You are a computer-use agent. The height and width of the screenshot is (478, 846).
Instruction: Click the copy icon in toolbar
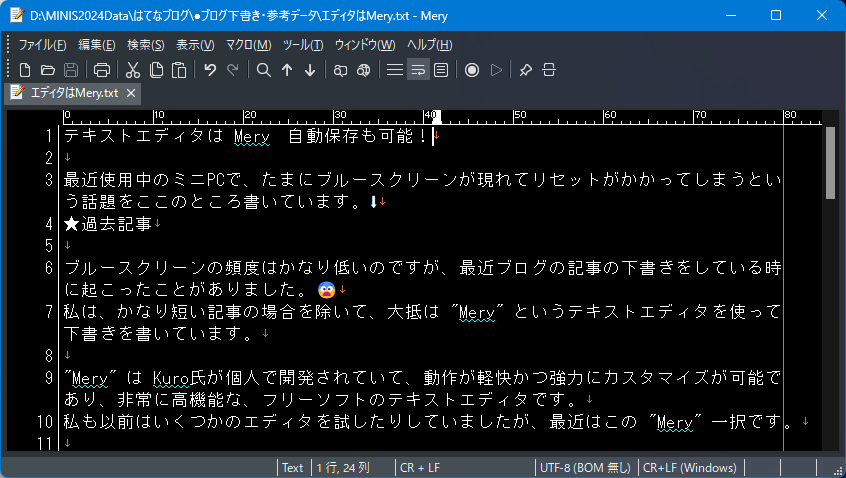point(156,70)
